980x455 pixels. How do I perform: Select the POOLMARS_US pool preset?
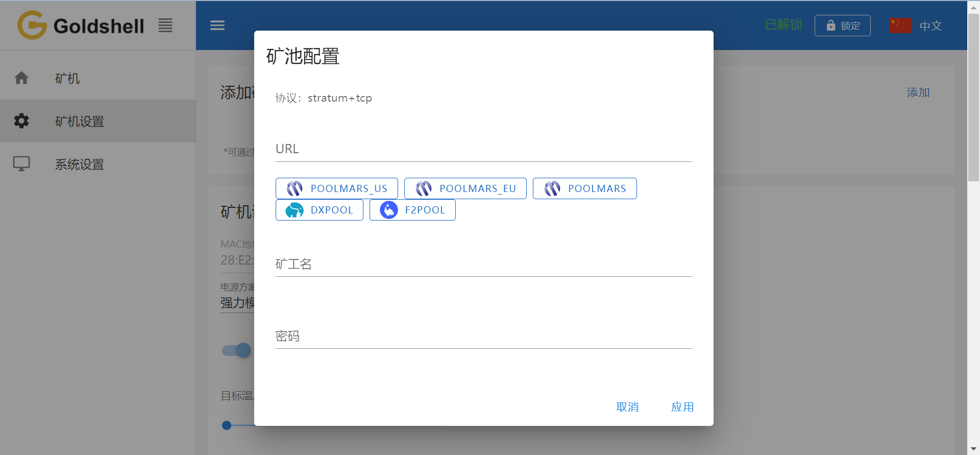tap(337, 188)
